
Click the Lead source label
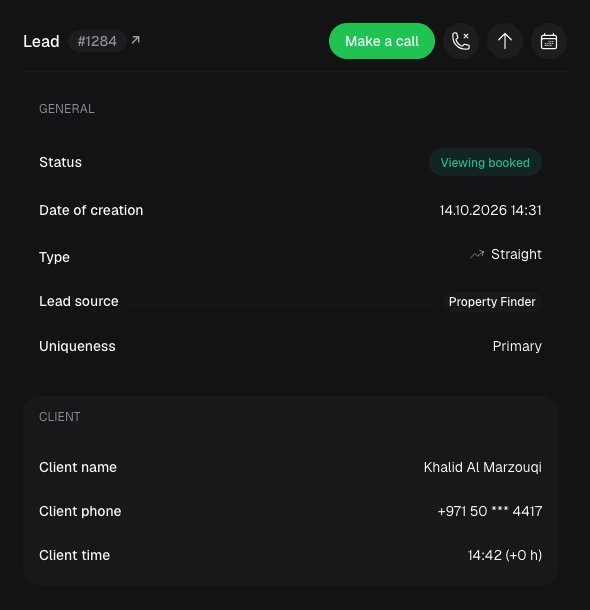pyautogui.click(x=79, y=301)
